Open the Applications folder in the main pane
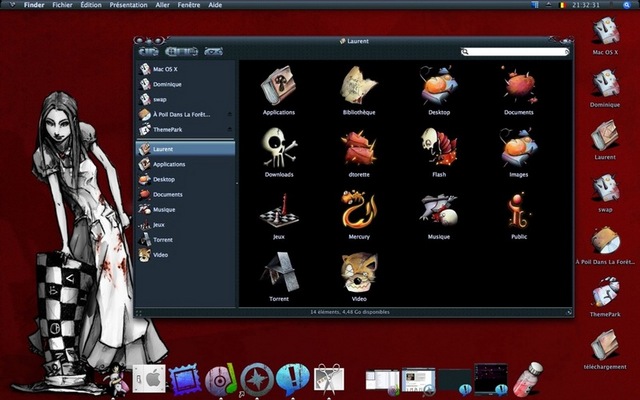Image resolution: width=640 pixels, height=400 pixels. click(279, 86)
